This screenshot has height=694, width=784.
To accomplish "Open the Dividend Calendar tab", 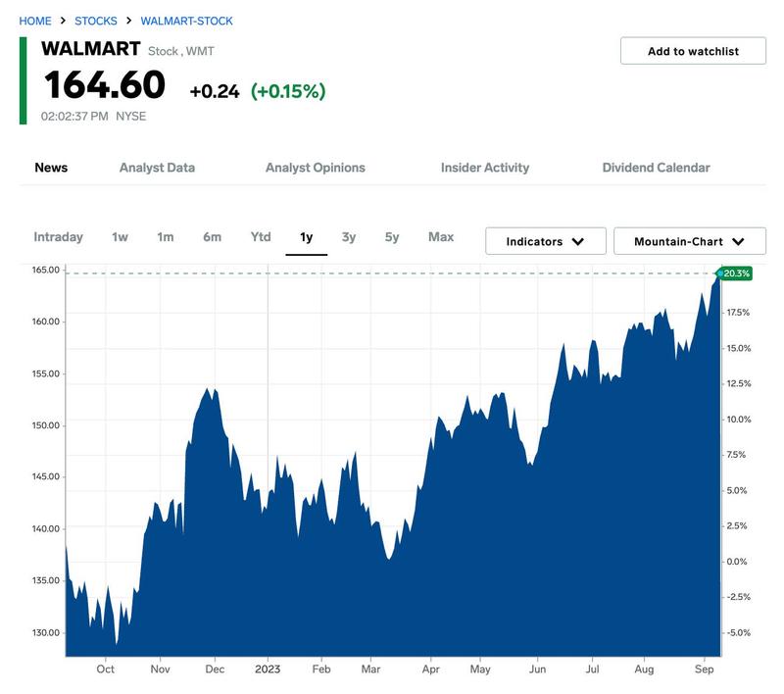I will point(656,168).
